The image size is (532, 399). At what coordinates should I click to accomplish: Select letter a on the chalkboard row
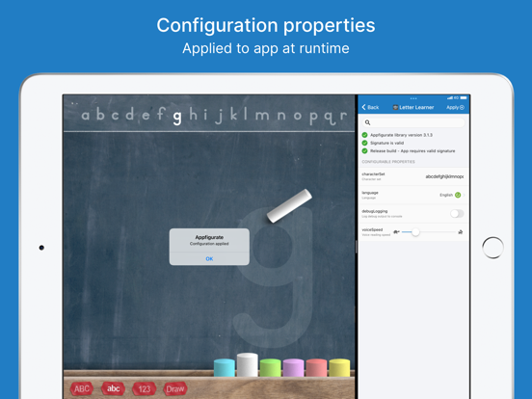(86, 116)
